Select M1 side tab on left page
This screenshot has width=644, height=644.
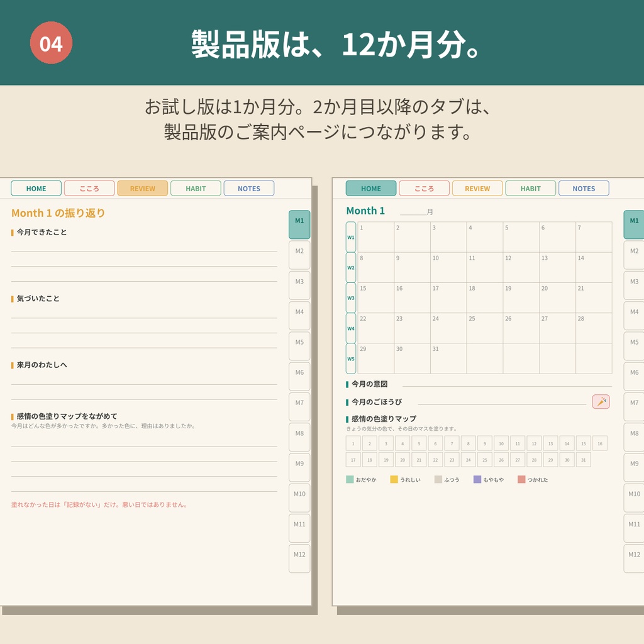click(299, 225)
